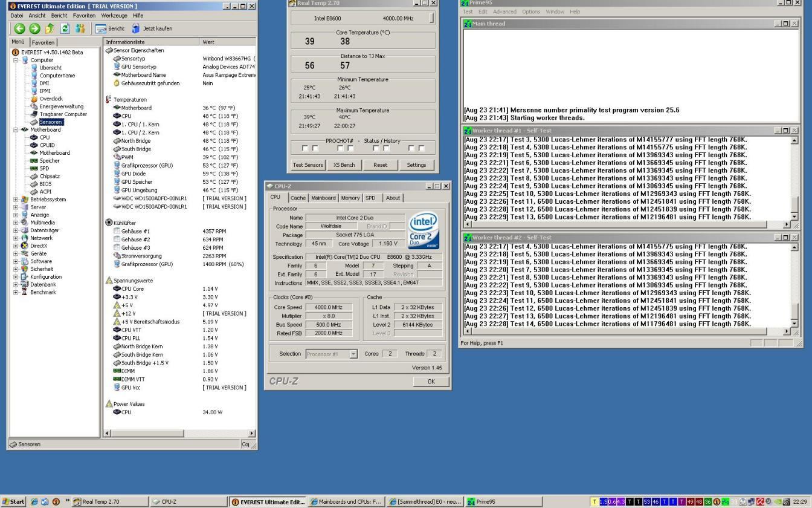Click the Intel Core 2 Duo logo in CPU-Z
Screen dimensions: 812x508
point(423,230)
